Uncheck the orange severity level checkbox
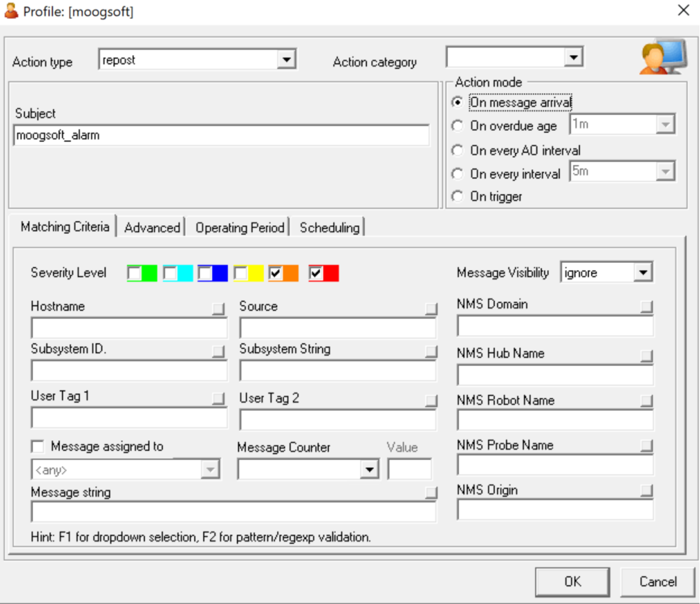Viewport: 700px width, 604px height. (276, 273)
